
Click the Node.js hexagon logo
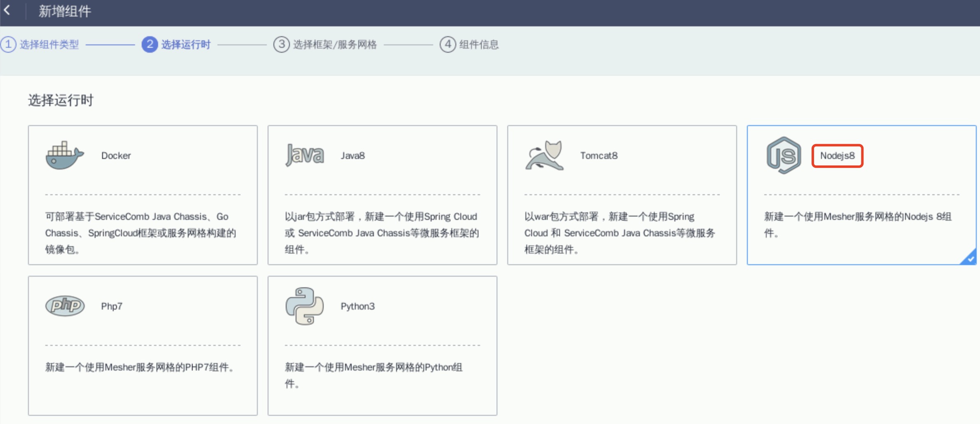tap(784, 155)
